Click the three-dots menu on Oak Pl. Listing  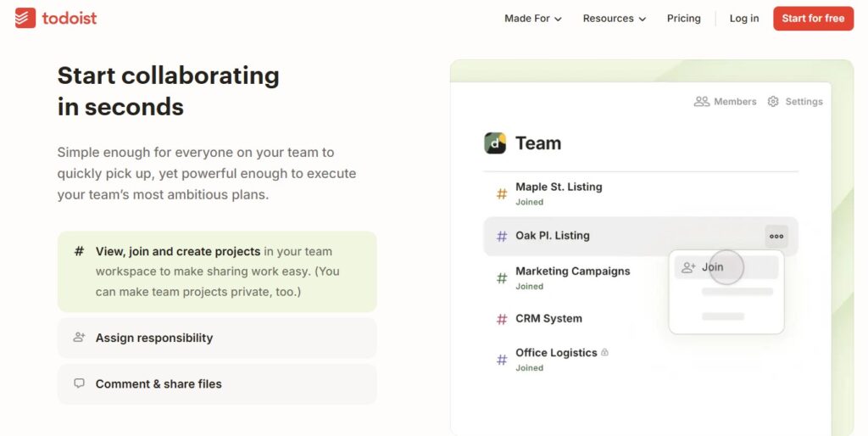[x=776, y=237]
